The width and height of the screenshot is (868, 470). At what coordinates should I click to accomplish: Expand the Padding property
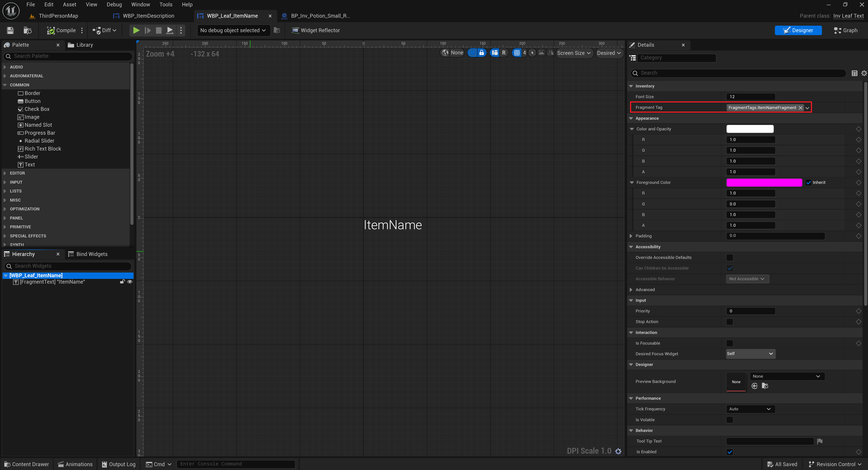(x=631, y=236)
